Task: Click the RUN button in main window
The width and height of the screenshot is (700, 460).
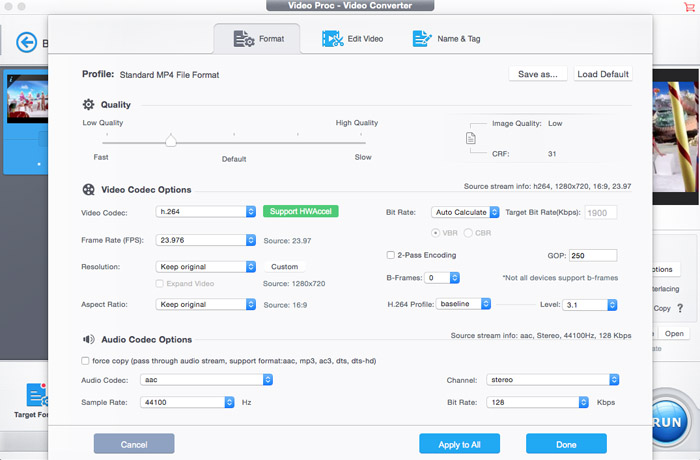Action: (668, 422)
